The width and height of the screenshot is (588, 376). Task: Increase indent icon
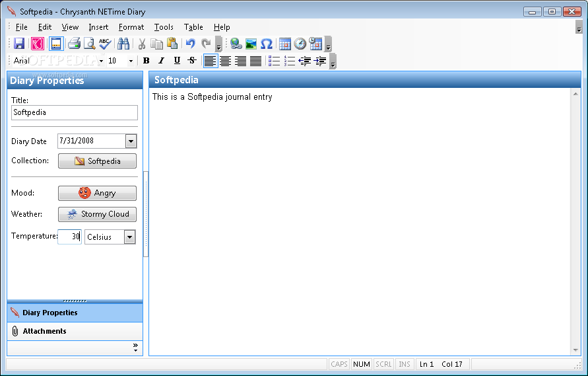(320, 61)
